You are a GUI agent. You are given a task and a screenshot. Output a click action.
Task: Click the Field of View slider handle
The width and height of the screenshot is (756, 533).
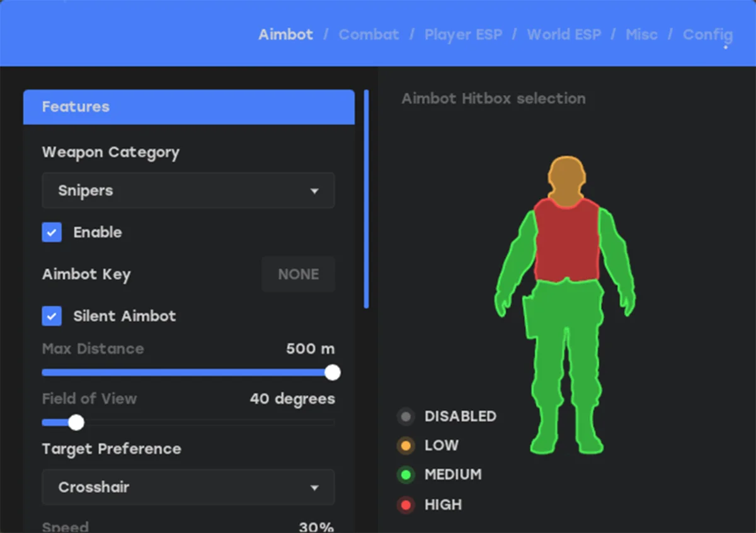76,422
